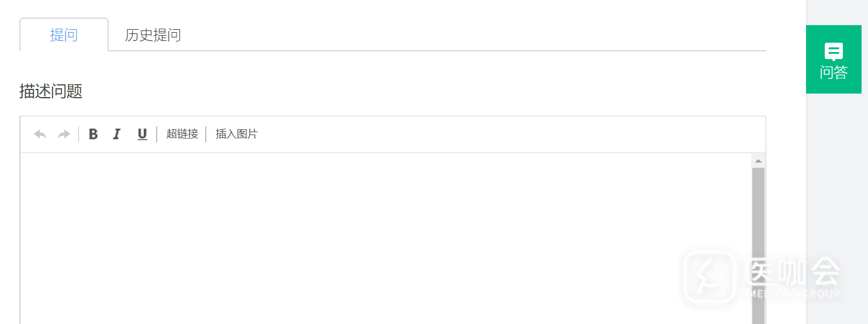868x324 pixels.
Task: Click the editor scrollbar up arrow
Action: 758,161
